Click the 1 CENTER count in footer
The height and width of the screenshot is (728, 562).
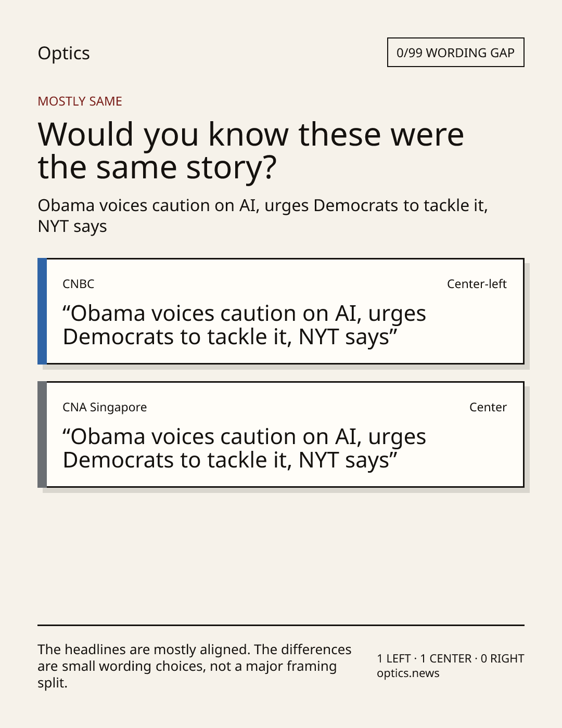[446, 659]
